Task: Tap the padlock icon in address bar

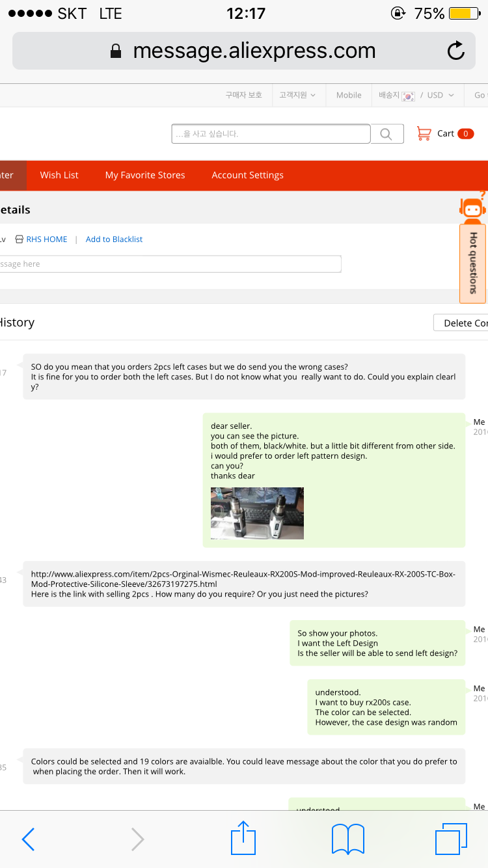Action: [116, 51]
